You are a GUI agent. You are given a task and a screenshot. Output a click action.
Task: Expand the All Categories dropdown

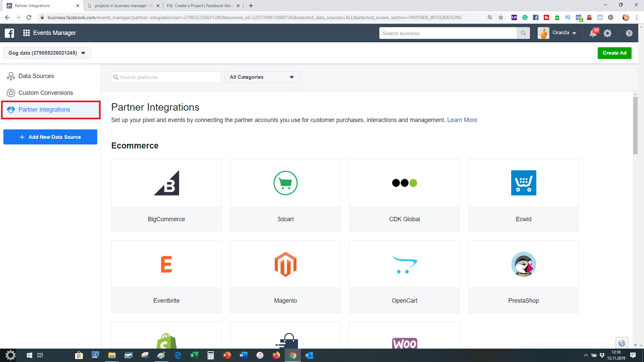(262, 77)
